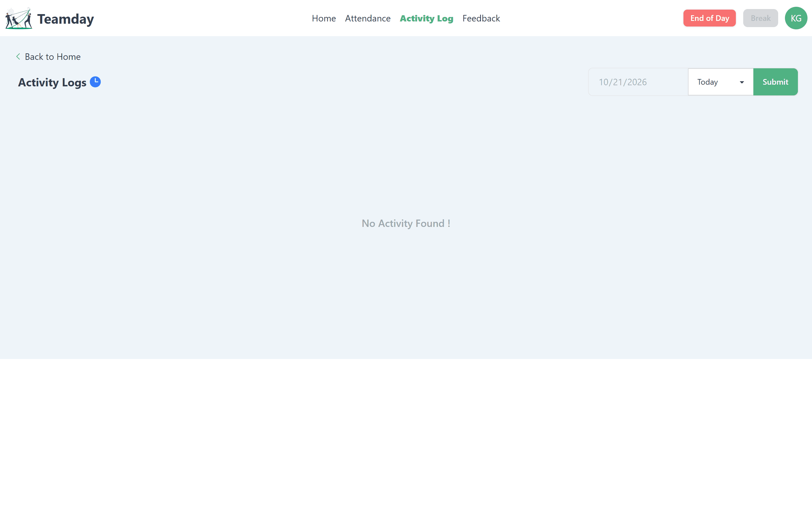Screen dimensions: 812x508
Task: Click the blue clock icon beside Activity Logs
Action: point(95,82)
